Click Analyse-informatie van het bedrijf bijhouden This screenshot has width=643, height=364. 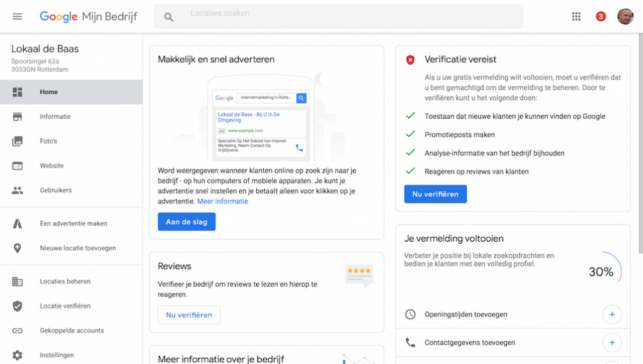click(495, 153)
